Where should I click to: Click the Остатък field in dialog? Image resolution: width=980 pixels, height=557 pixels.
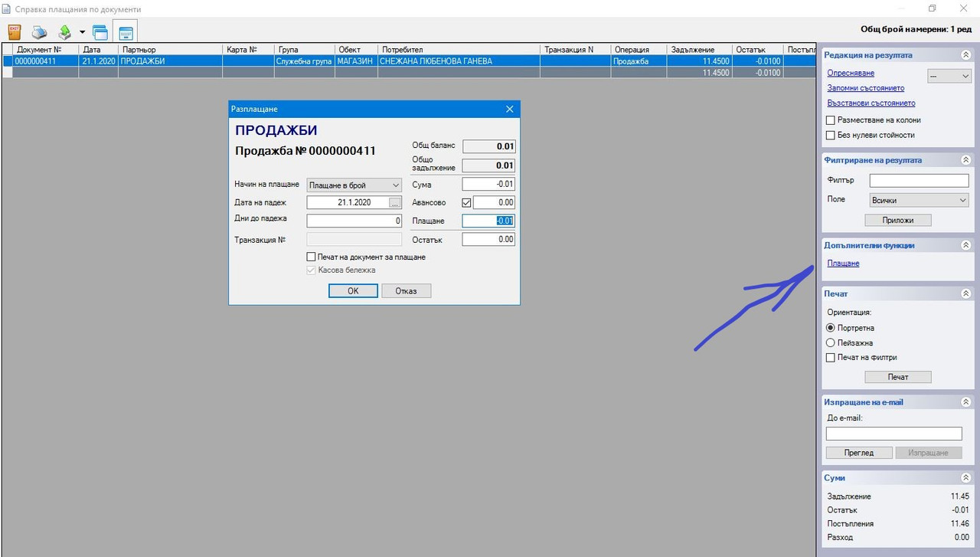tap(488, 240)
